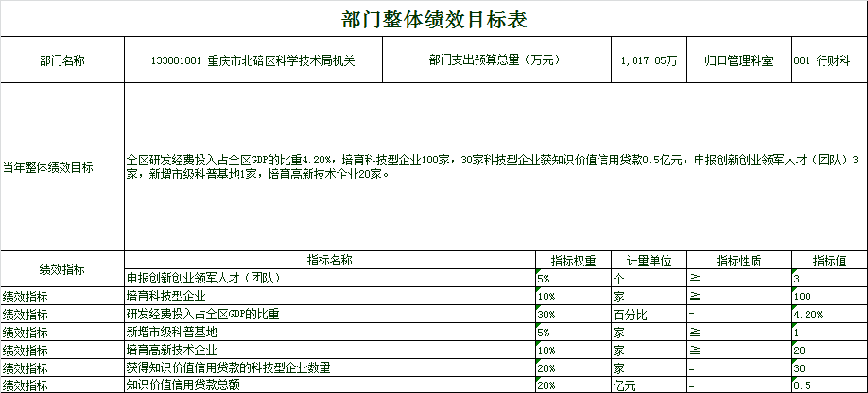The height and width of the screenshot is (393, 868).
Task: Select the indicator value '0.5'
Action: 830,384
